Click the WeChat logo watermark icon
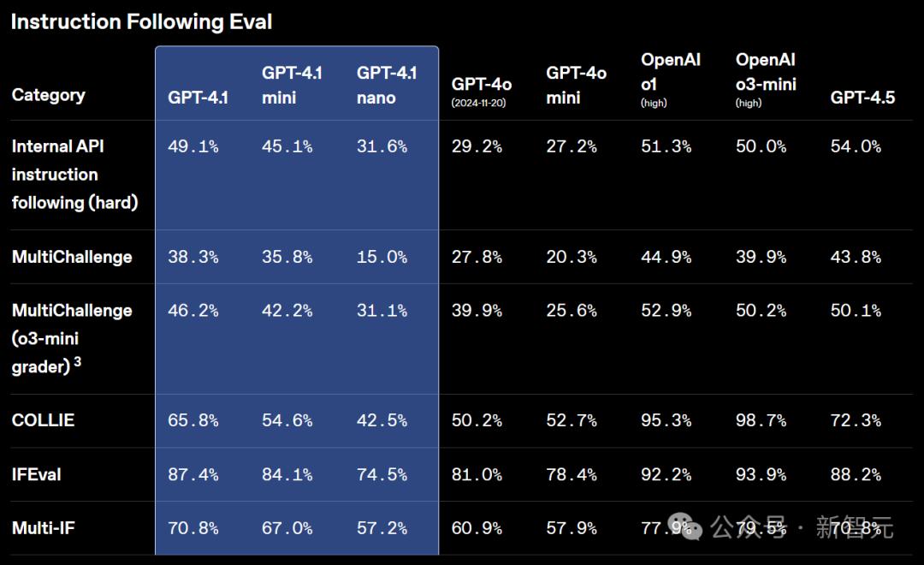This screenshot has width=924, height=565. pyautogui.click(x=686, y=527)
